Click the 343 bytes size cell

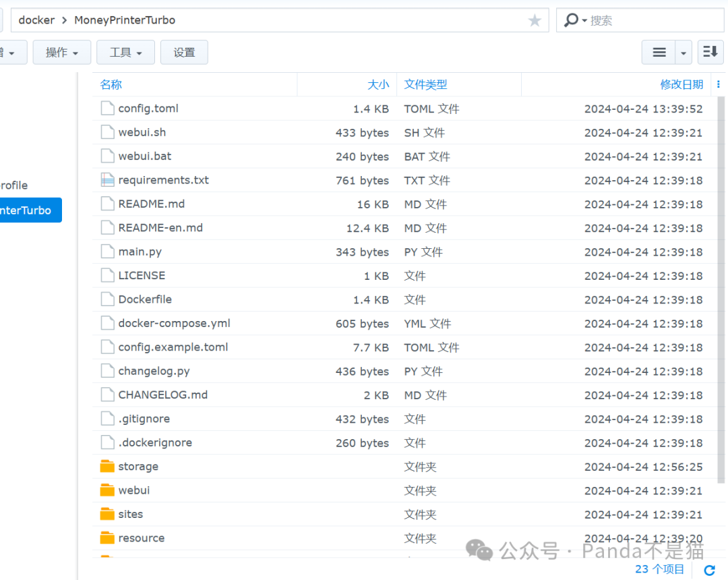362,252
